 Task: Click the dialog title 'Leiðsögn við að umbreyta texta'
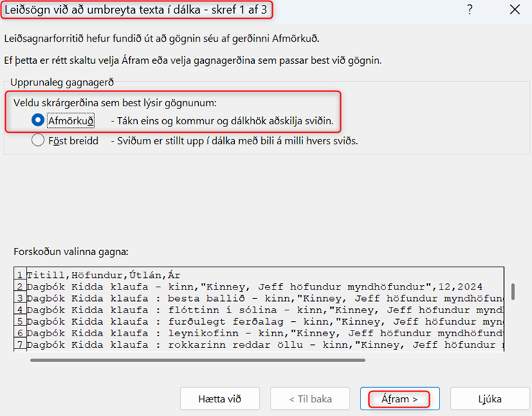click(136, 9)
